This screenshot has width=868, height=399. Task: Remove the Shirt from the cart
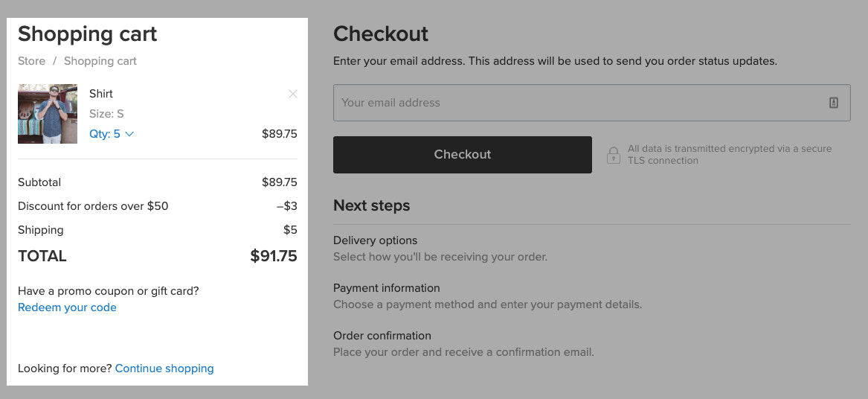click(293, 94)
